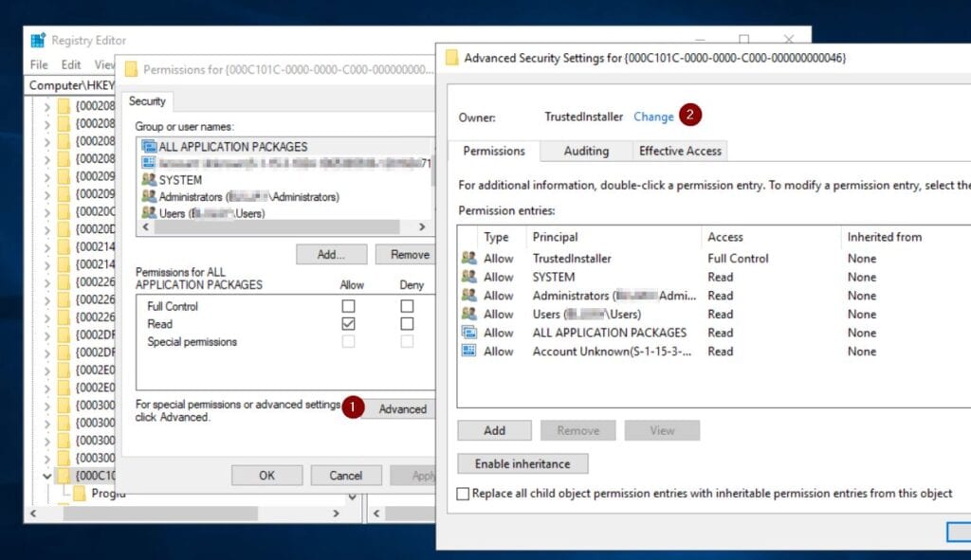Viewport: 971px width, 560px height.
Task: Click left arrow of registry tree horizontal scrollbar
Action: pyautogui.click(x=33, y=513)
